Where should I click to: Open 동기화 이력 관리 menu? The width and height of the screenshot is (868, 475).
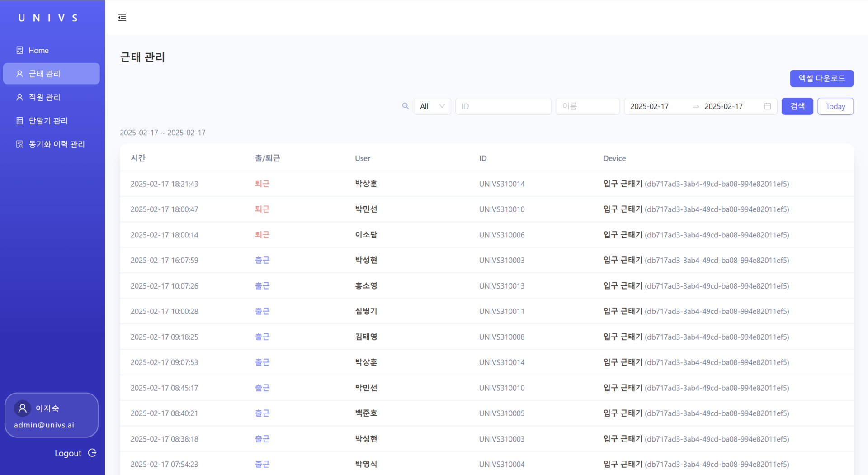click(52, 144)
